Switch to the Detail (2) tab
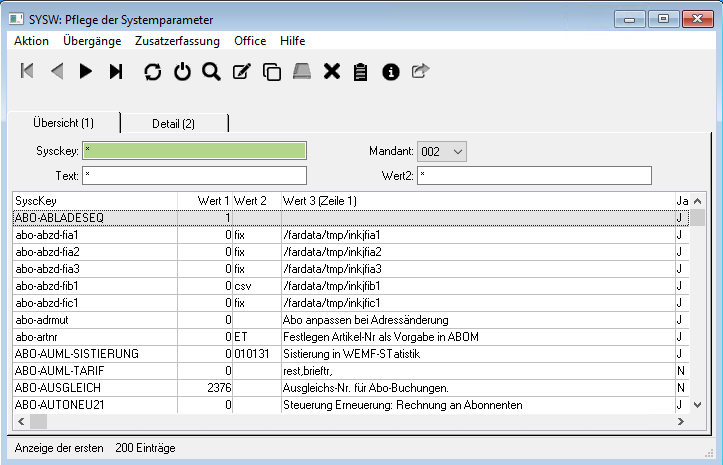723x465 pixels. tap(173, 123)
